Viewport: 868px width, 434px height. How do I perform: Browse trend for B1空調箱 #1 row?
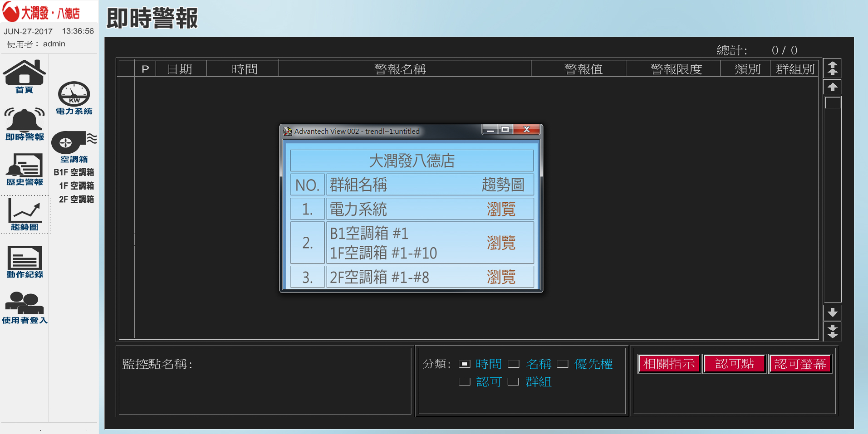(501, 243)
